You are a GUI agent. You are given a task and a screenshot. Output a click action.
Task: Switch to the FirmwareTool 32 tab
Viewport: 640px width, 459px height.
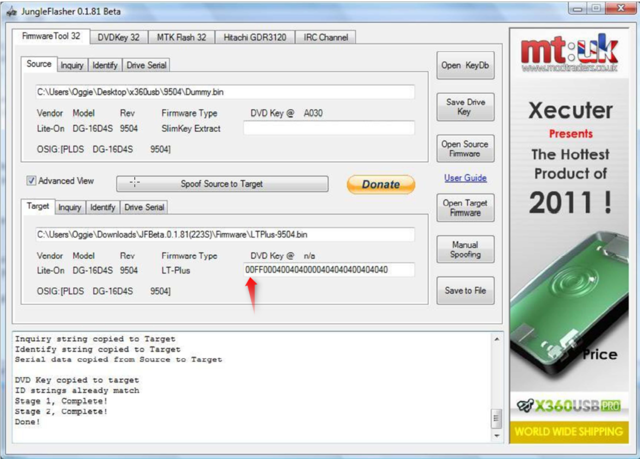click(x=51, y=36)
